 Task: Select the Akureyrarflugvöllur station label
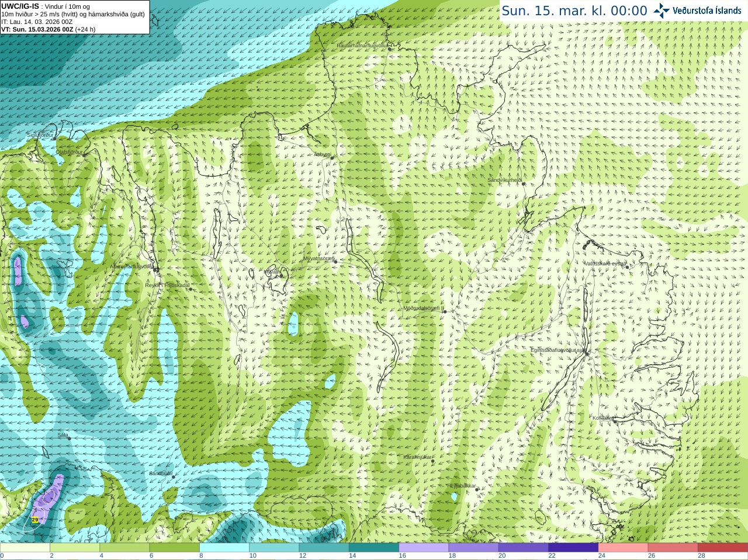(x=132, y=266)
